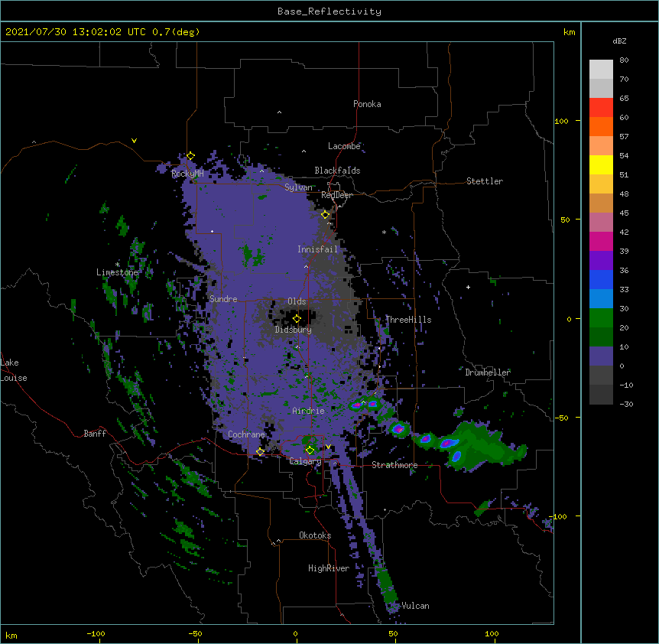Click the white asterisk above Limestone
Image resolution: width=659 pixels, height=644 pixels.
pyautogui.click(x=117, y=264)
